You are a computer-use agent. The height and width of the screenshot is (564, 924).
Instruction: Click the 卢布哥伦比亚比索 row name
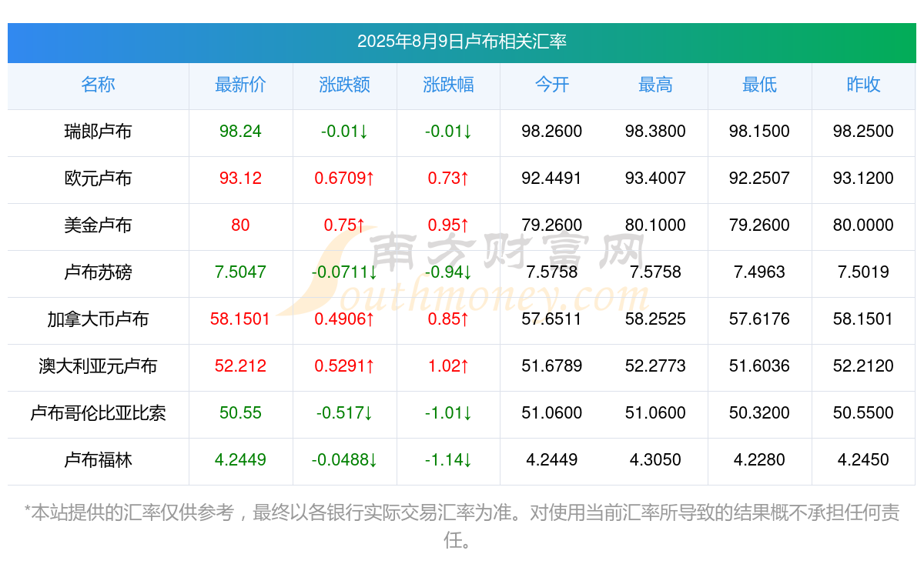(x=98, y=413)
